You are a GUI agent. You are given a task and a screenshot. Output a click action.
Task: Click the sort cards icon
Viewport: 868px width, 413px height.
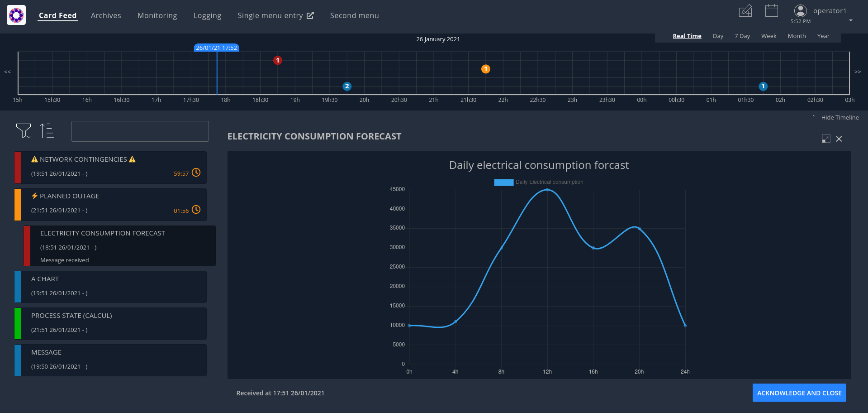click(47, 131)
